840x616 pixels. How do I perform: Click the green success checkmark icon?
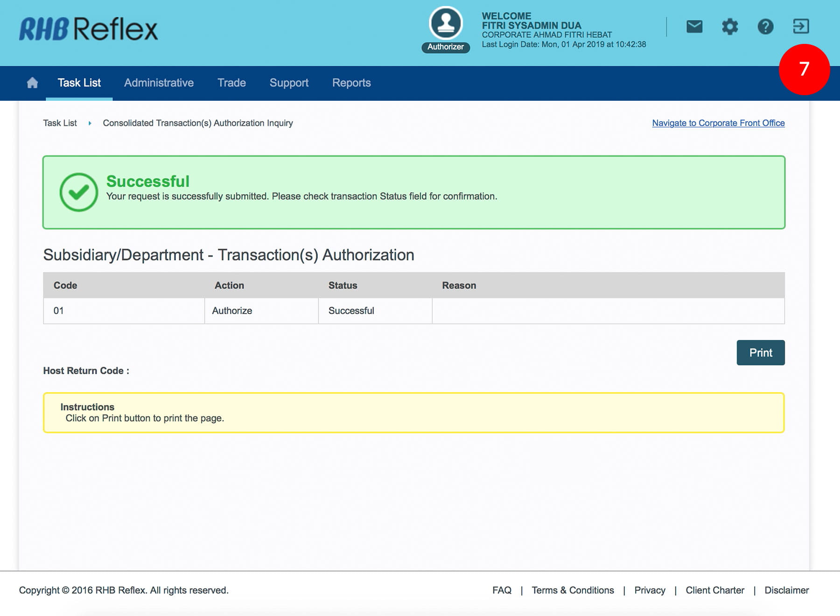pos(79,192)
